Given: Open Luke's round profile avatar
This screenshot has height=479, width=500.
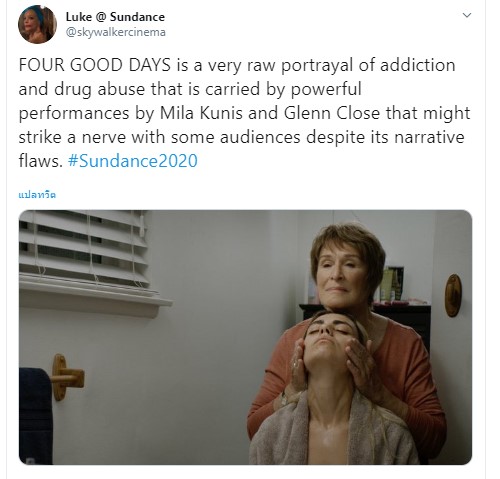Looking at the screenshot, I should (x=37, y=24).
